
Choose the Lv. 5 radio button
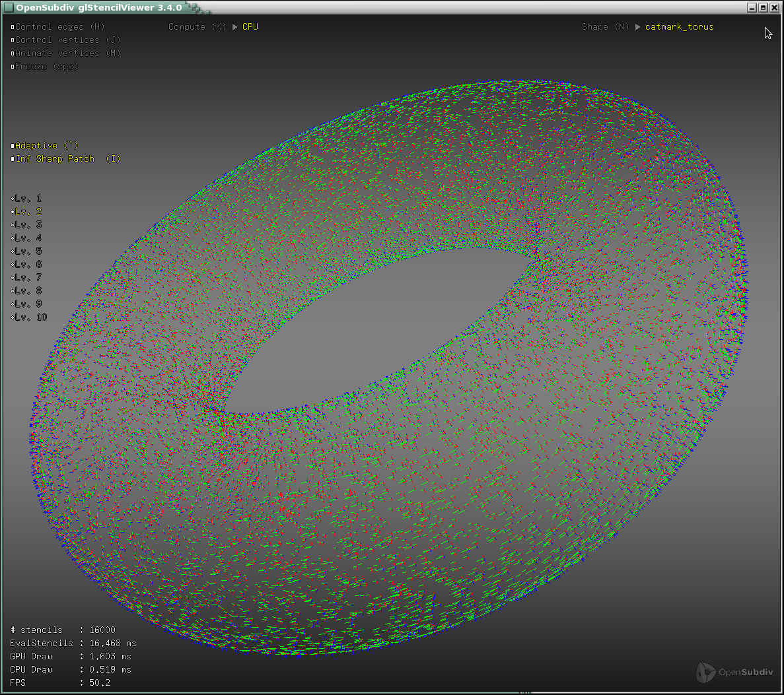(x=13, y=251)
